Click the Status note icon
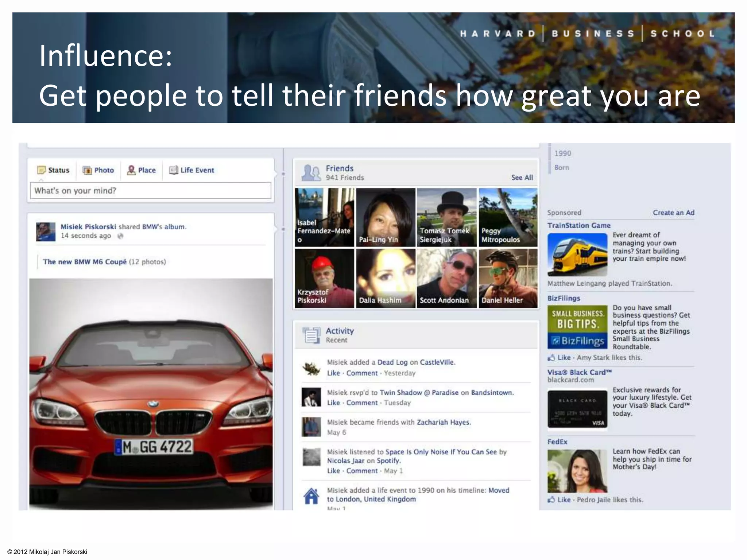 click(42, 170)
